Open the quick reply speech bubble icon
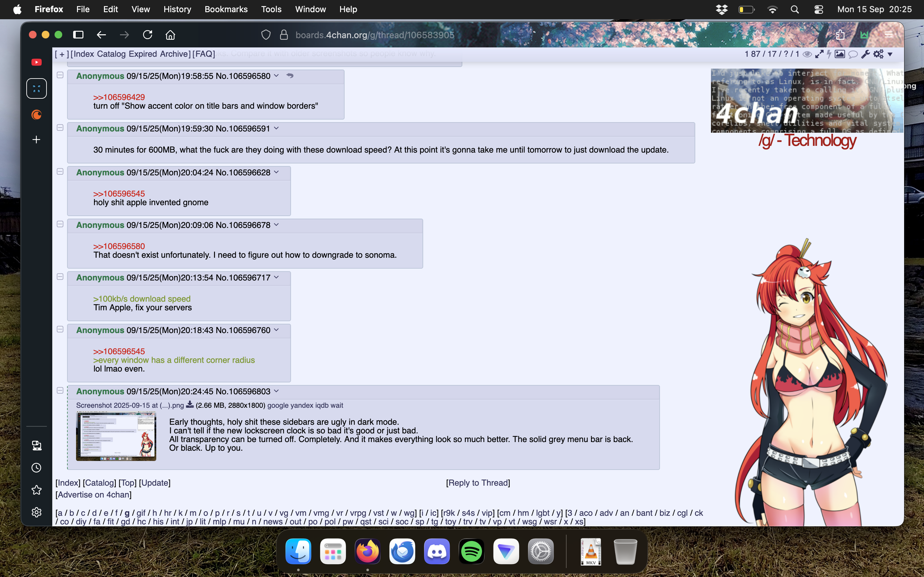 [852, 54]
